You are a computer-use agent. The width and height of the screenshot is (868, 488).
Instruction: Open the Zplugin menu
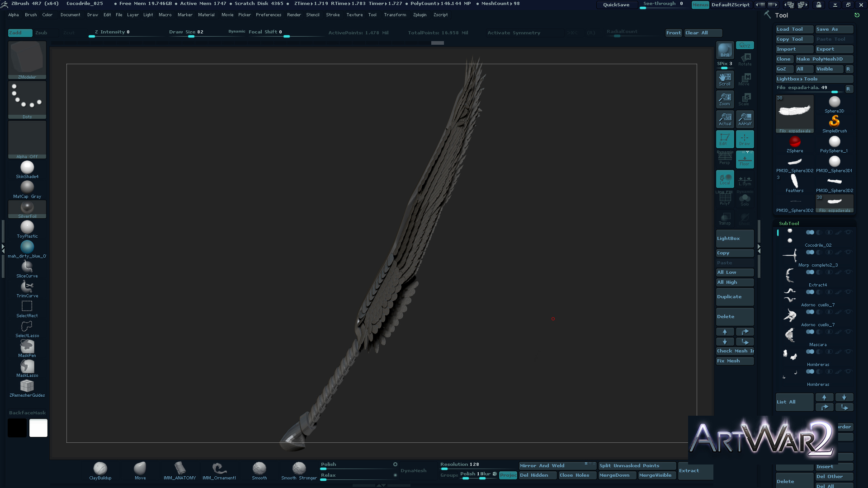420,15
